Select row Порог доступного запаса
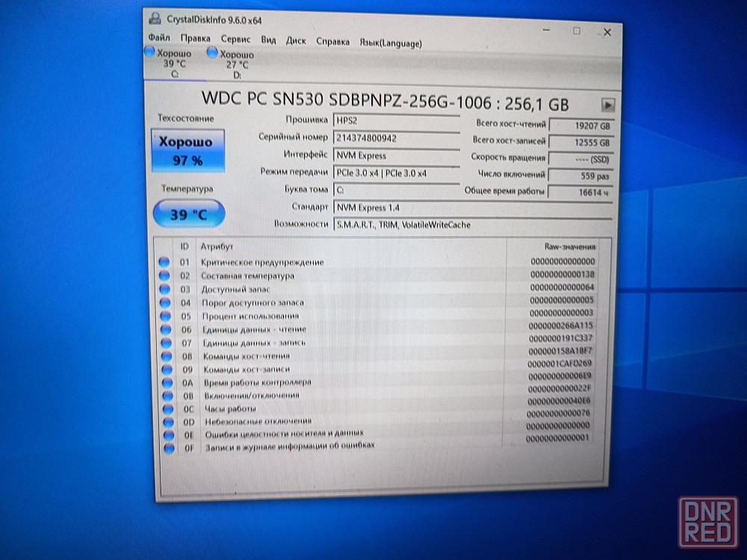The width and height of the screenshot is (747, 560). click(377, 302)
